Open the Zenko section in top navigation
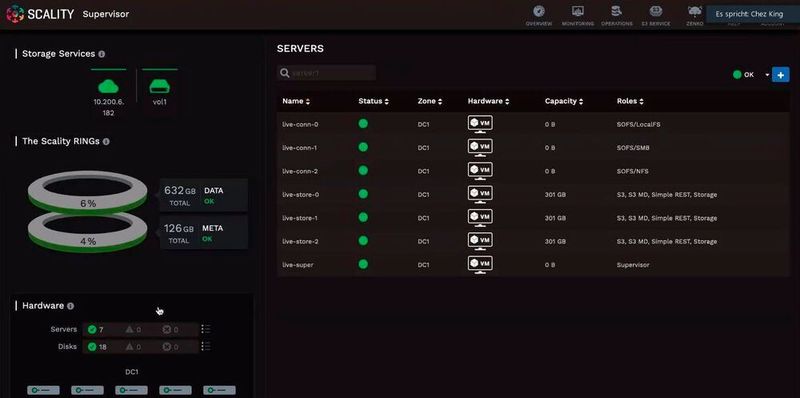 (694, 15)
